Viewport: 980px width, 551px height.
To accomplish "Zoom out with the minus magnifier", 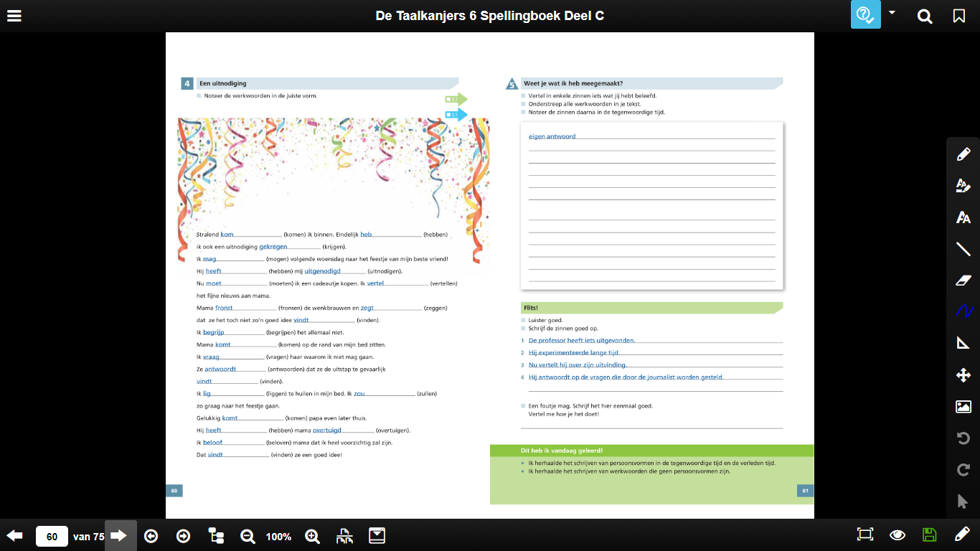I will (x=248, y=536).
